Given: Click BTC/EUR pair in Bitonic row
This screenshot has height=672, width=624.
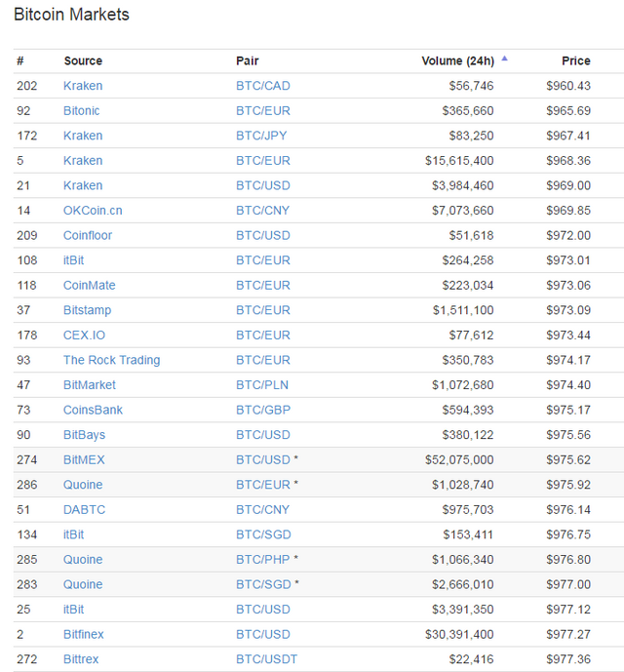Looking at the screenshot, I should (262, 110).
